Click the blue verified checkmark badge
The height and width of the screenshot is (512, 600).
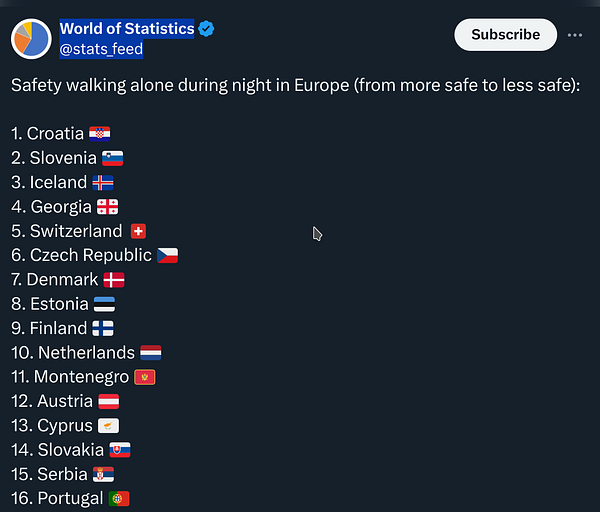click(206, 29)
